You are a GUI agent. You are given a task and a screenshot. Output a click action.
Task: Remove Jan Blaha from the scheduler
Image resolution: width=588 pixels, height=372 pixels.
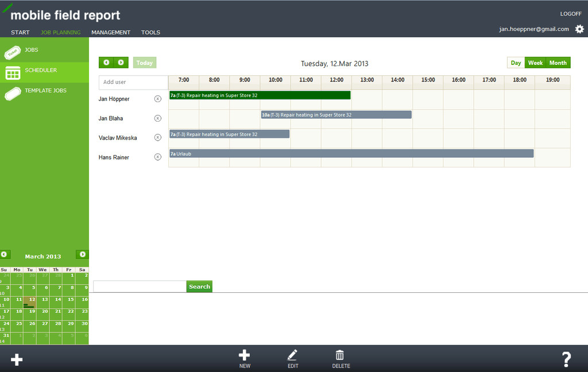click(158, 118)
